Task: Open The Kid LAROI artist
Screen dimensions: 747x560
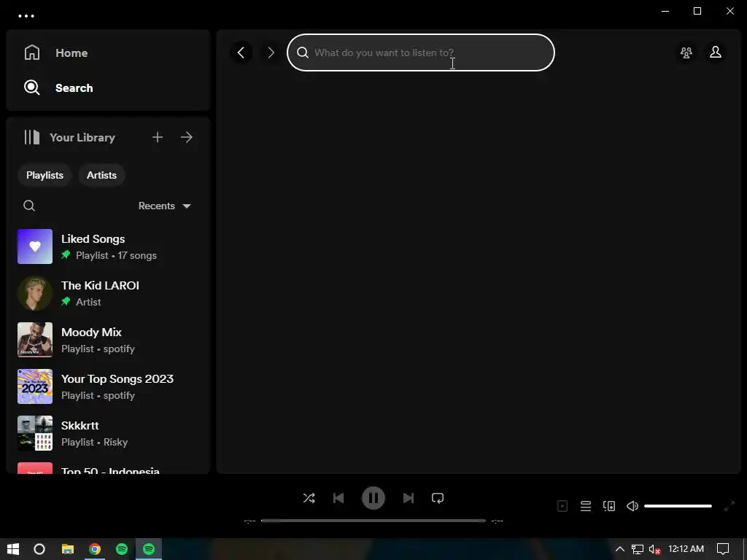Action: [108, 293]
